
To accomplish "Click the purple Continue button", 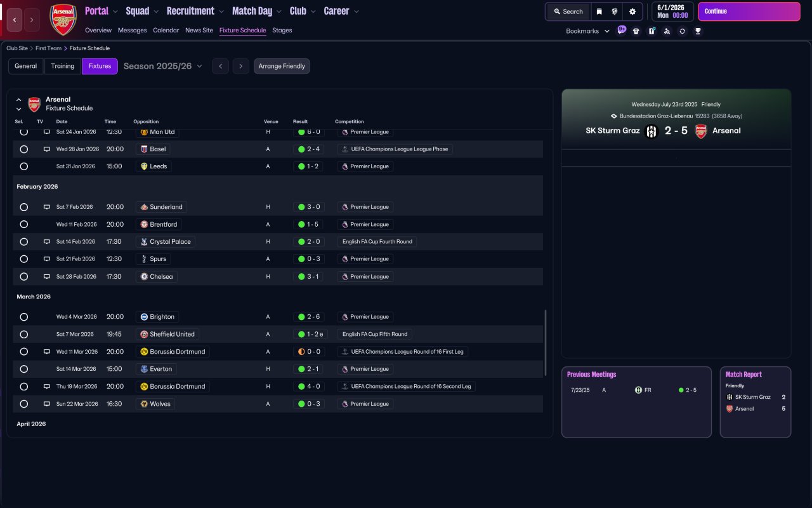I will click(x=749, y=11).
